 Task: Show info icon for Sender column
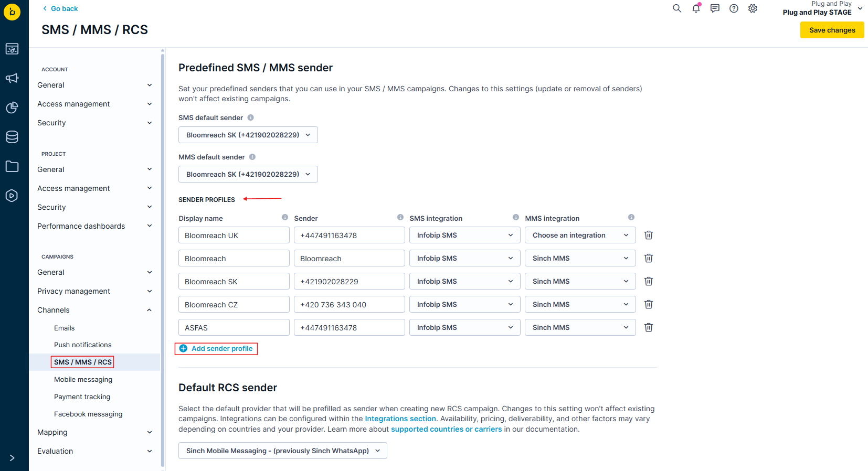click(400, 217)
